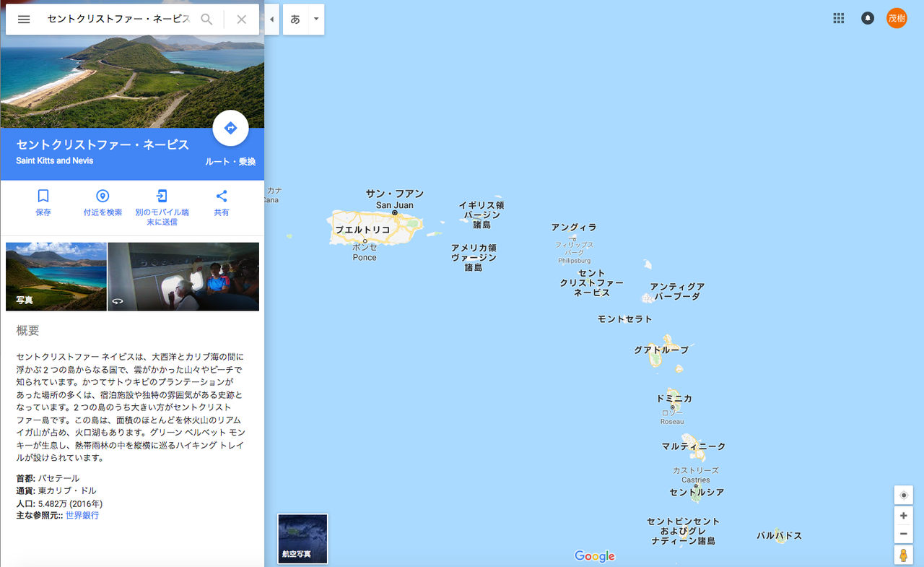The image size is (924, 567).
Task: Click the search magnifier icon
Action: pos(206,20)
